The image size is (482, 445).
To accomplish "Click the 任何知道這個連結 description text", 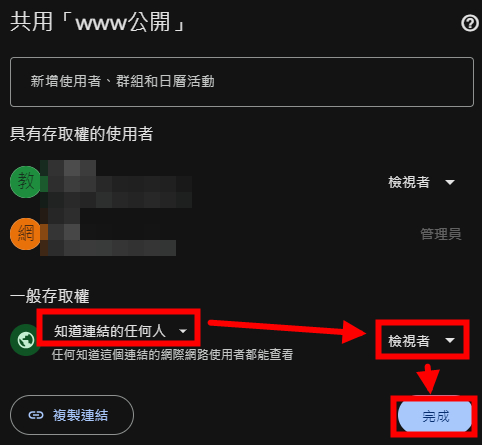I will click(172, 355).
